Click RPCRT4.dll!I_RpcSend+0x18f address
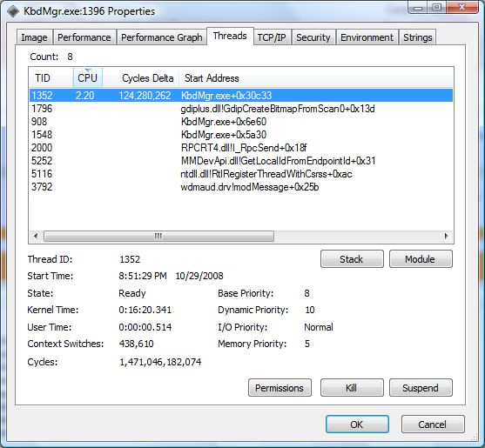 pyautogui.click(x=244, y=148)
